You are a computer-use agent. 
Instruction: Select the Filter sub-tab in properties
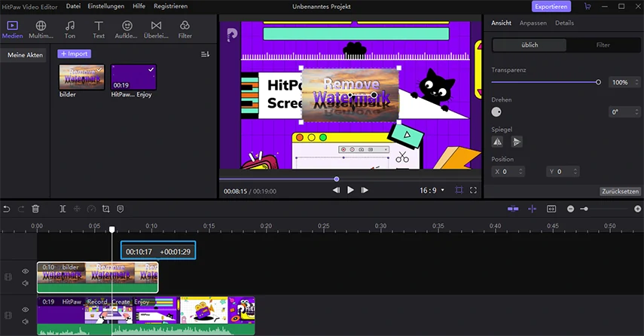[x=603, y=45]
